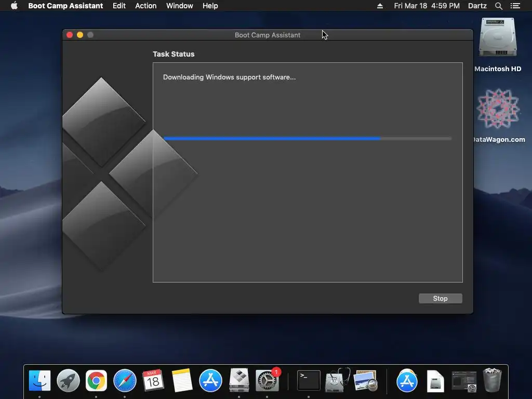Open Terminal from the Dock
Screen dimensions: 532x399
pos(309,380)
